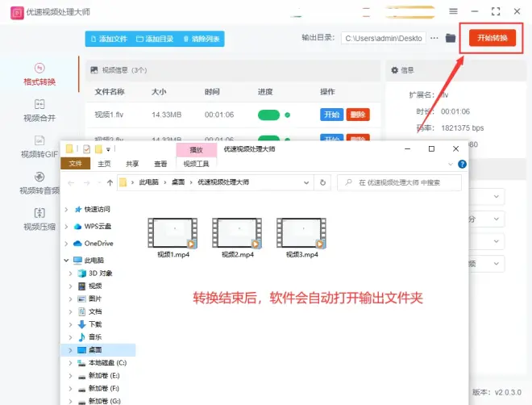
Task: Select 音乐 folder in navigation tree
Action: [95, 337]
